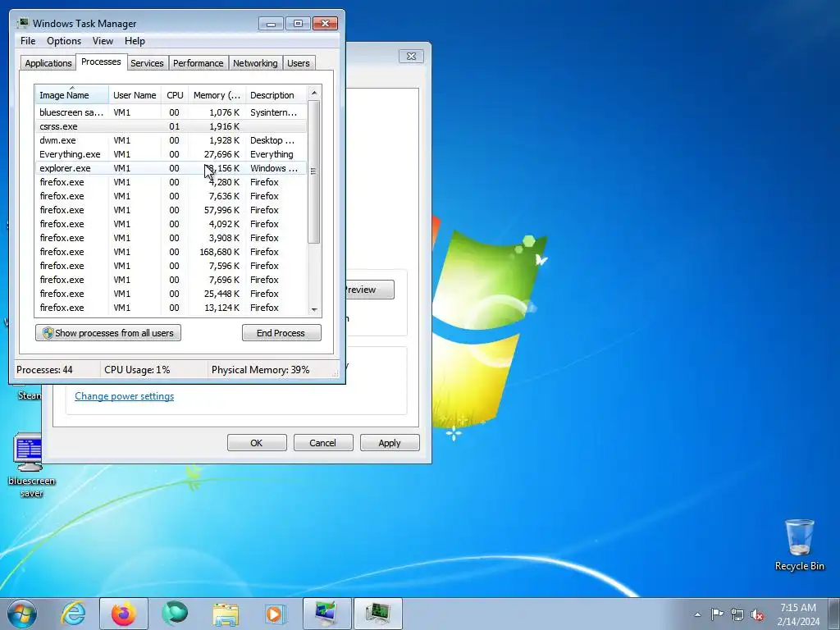Click OK in Screen Saver Settings
Image resolution: width=840 pixels, height=630 pixels.
click(257, 443)
